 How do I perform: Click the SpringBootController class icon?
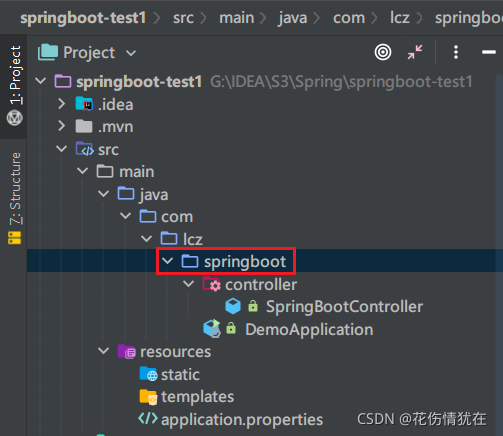[233, 306]
